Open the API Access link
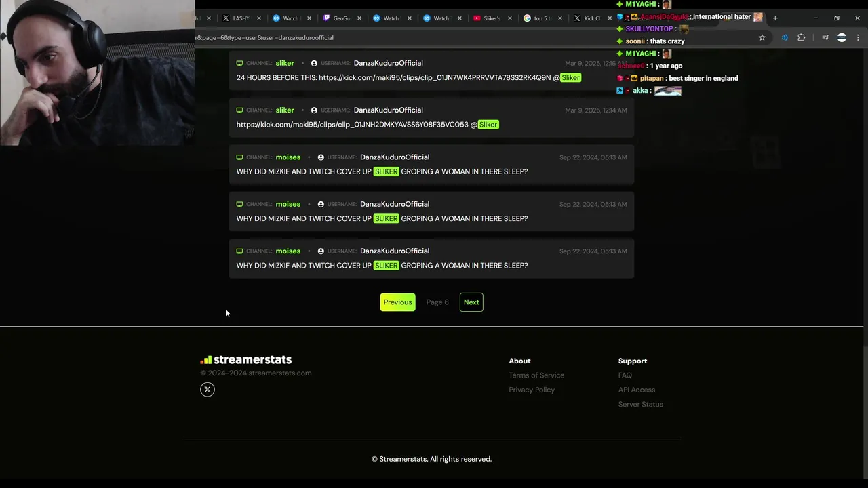Viewport: 868px width, 488px height. coord(637,390)
